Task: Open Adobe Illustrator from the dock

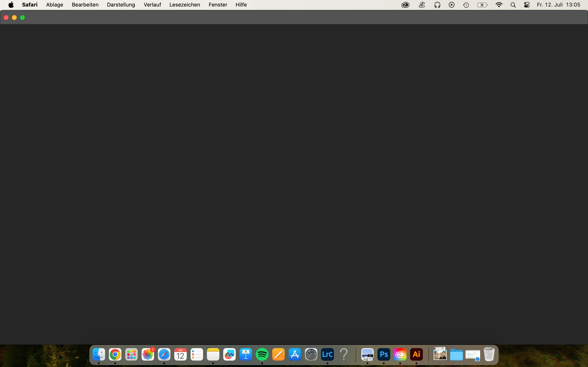Action: (416, 355)
